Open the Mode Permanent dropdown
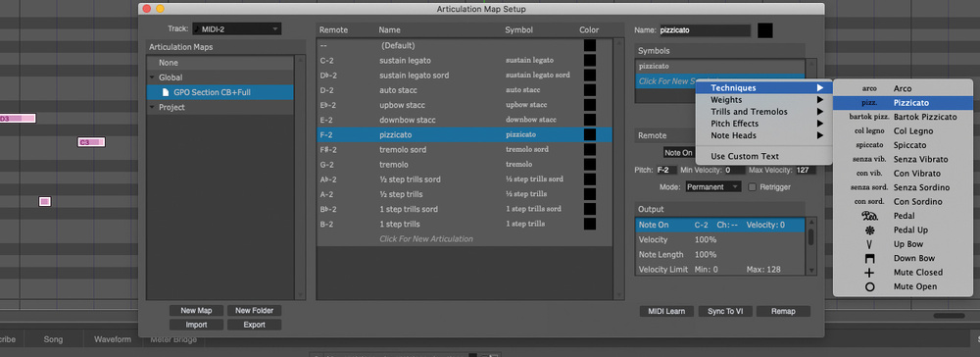This screenshot has width=980, height=357. pos(712,187)
